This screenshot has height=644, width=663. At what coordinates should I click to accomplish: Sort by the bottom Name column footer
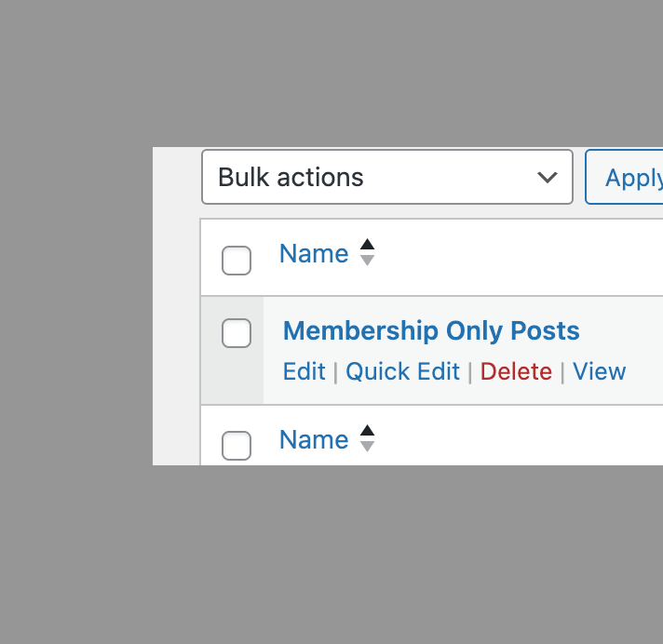[314, 439]
